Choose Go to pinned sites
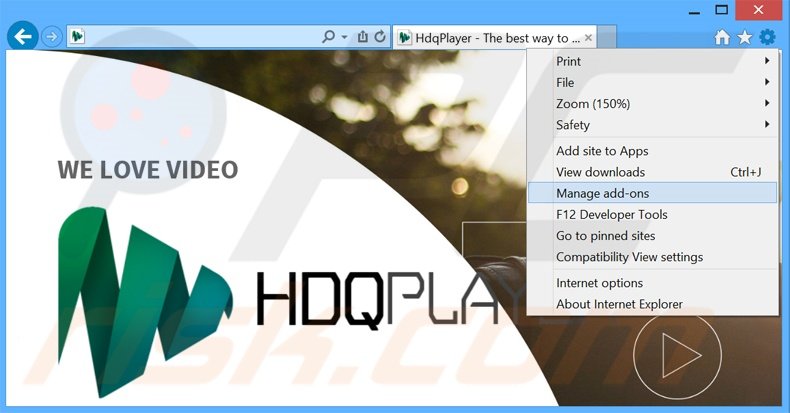This screenshot has height=413, width=790. point(652,236)
